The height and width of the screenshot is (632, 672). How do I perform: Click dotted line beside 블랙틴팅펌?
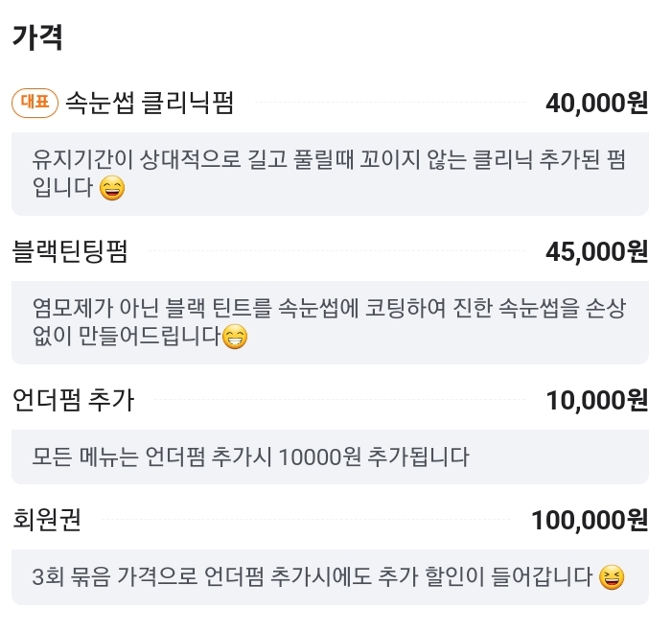pos(336,251)
